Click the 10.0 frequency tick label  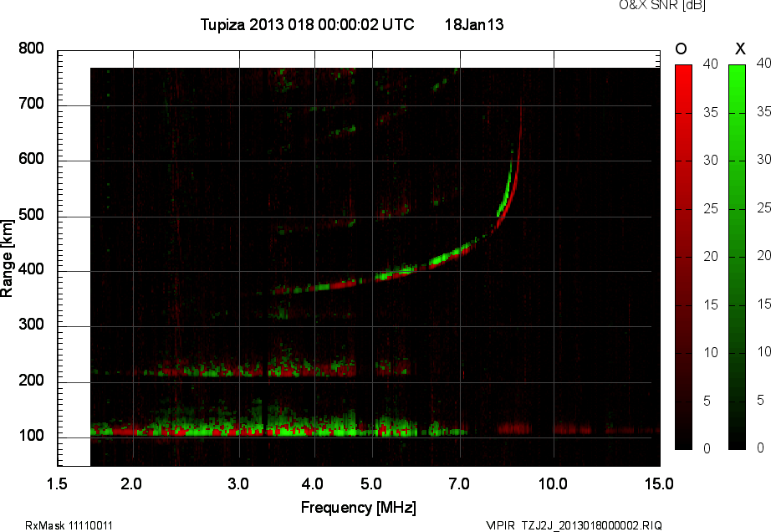(x=553, y=483)
